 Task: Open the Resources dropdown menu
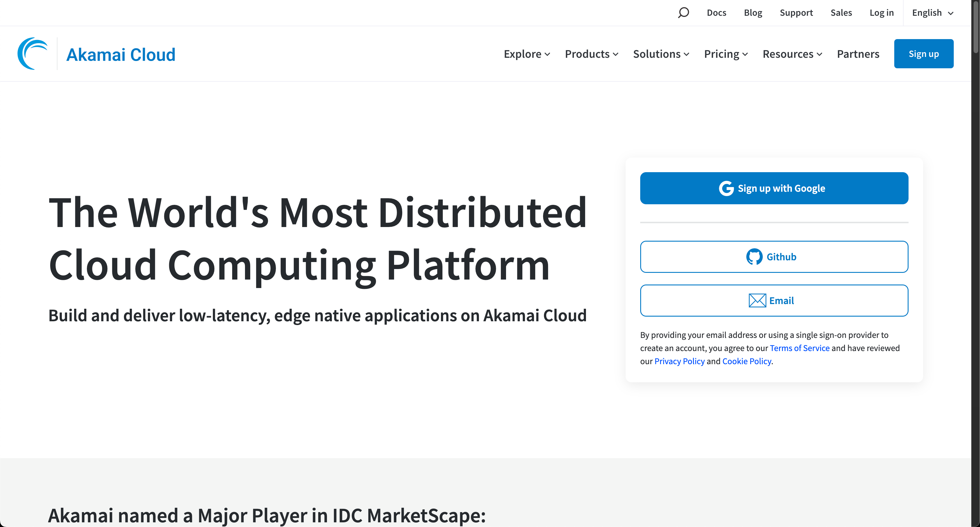[x=792, y=54]
